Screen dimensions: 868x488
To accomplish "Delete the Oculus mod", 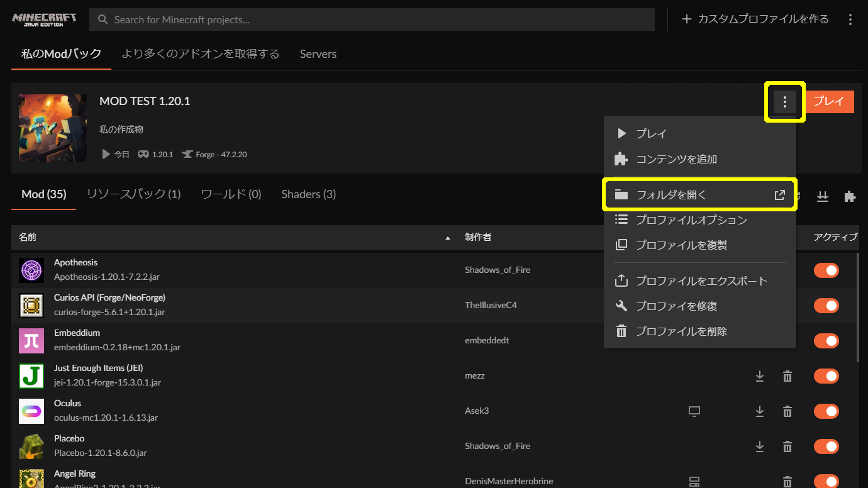I will coord(787,411).
